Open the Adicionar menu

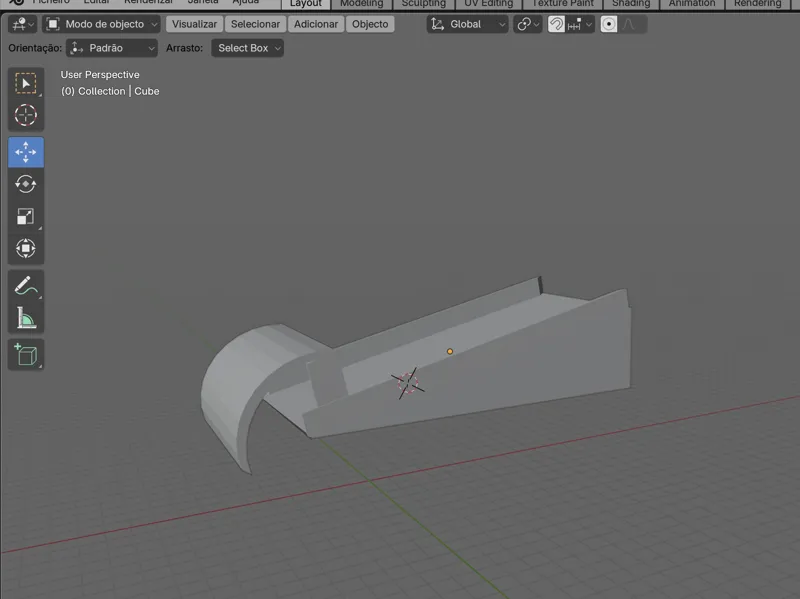tap(316, 24)
